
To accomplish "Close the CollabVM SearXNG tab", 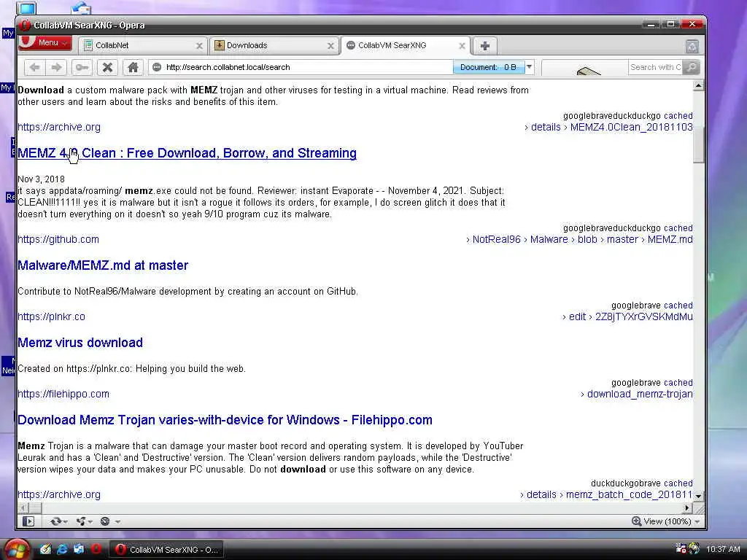I will click(462, 46).
